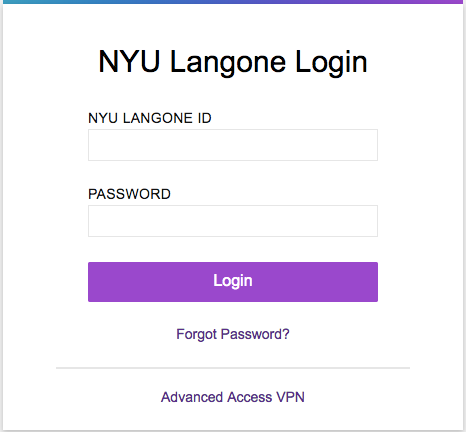Place cursor in the password entry box

(233, 221)
